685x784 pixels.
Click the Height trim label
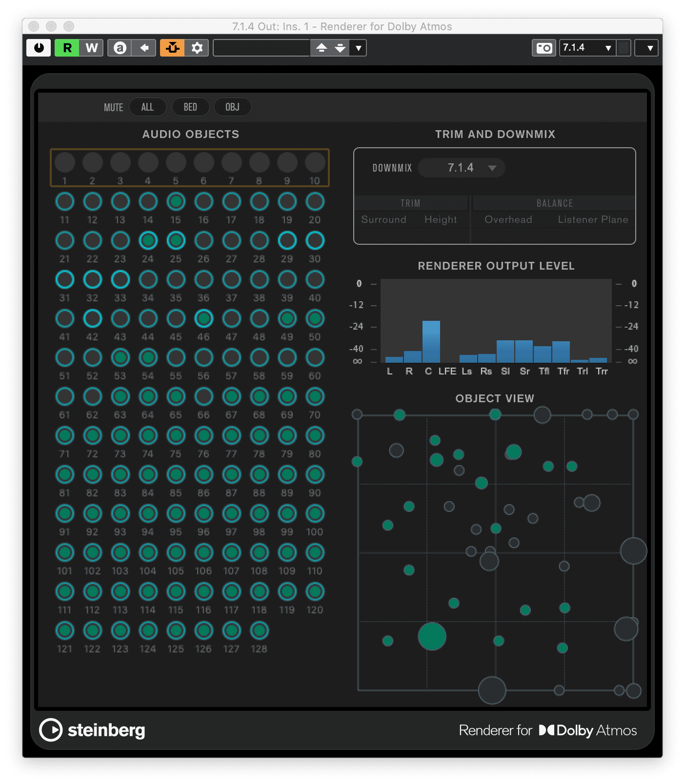pyautogui.click(x=441, y=219)
